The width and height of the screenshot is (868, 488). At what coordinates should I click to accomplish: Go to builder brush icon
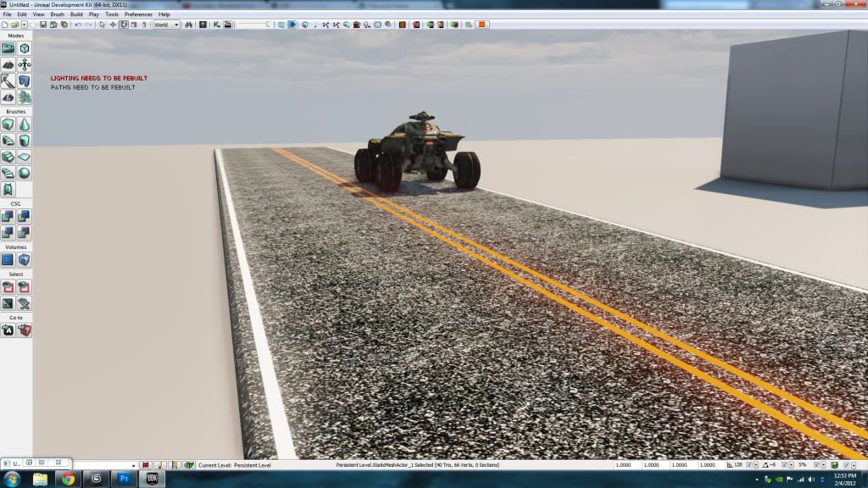pos(25,330)
